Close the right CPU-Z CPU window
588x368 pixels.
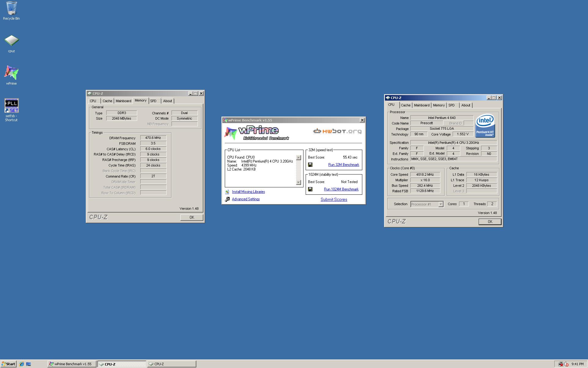point(499,98)
